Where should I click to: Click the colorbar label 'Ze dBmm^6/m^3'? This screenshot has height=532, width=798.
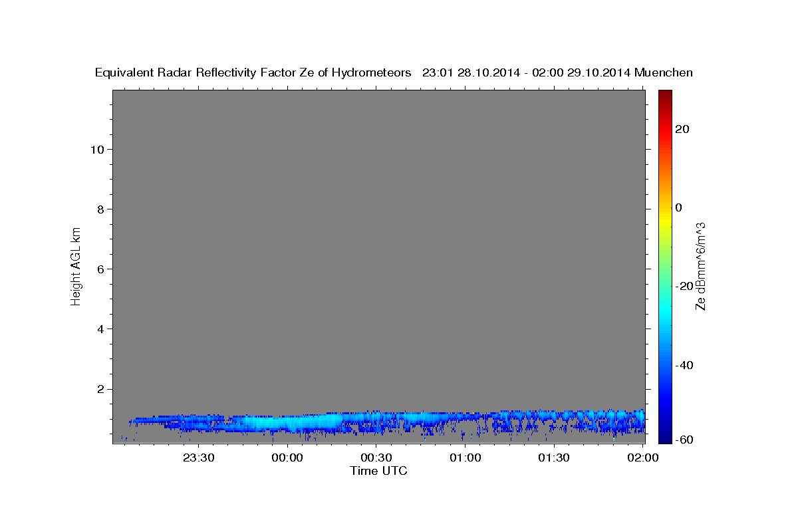(x=700, y=266)
